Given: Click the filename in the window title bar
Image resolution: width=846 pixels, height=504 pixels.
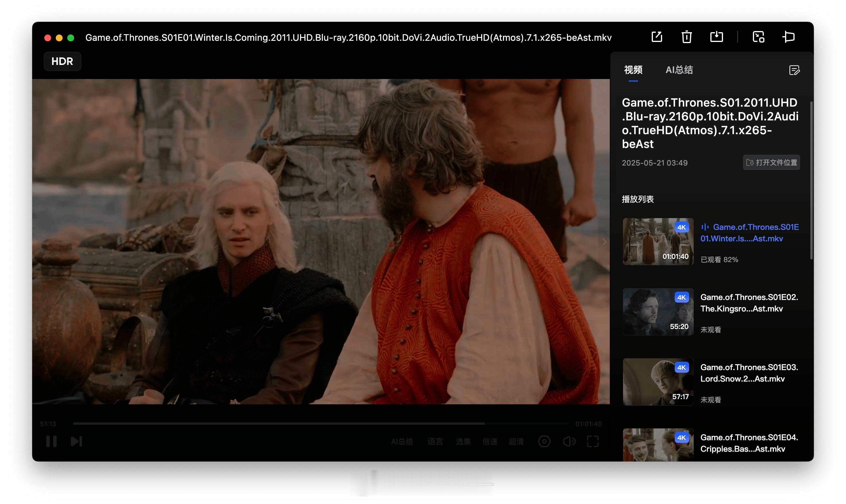Looking at the screenshot, I should click(349, 37).
